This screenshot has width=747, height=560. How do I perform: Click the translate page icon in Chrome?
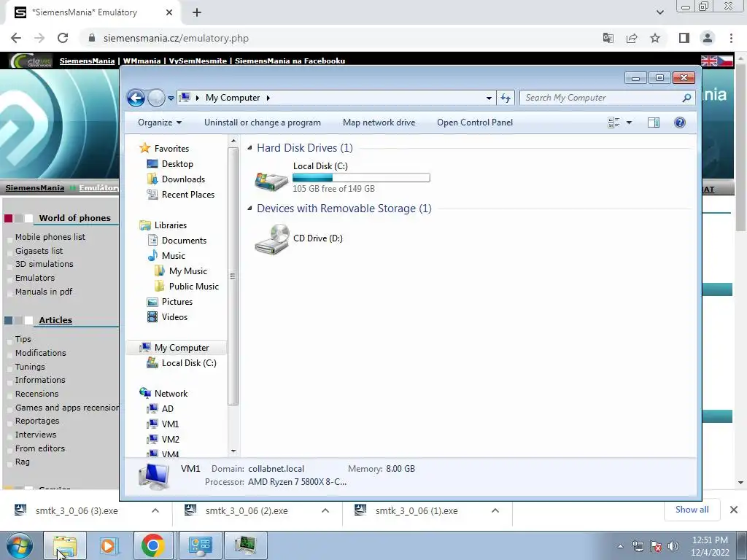[608, 38]
